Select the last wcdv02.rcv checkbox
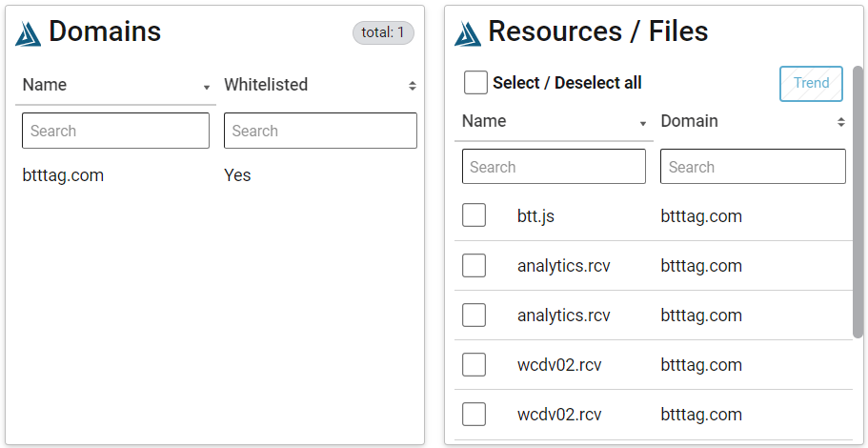 coord(474,415)
